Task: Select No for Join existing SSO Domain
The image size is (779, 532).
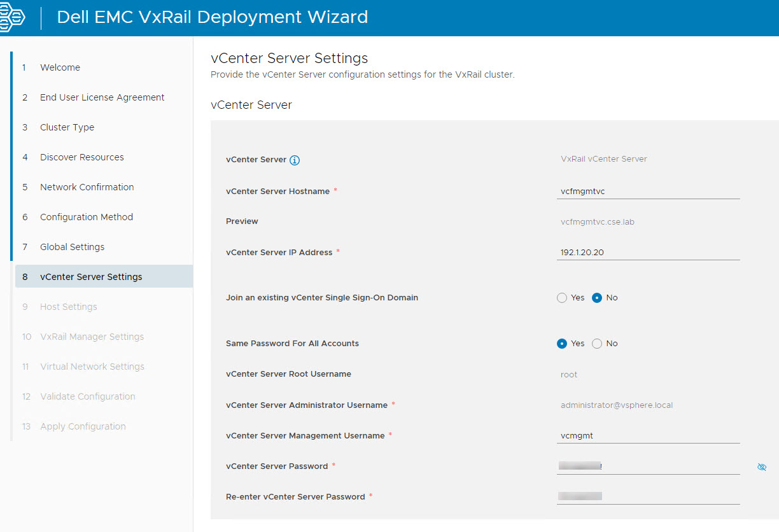Action: tap(597, 298)
